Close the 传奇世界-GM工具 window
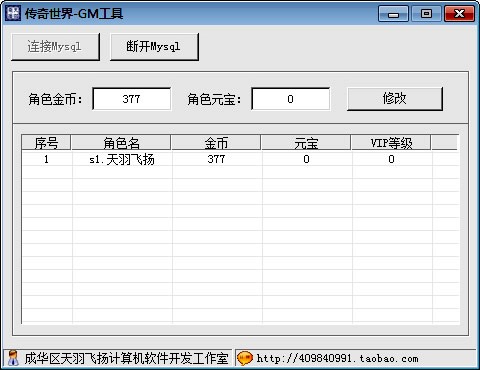Screen dimensions: 480x370 pyautogui.click(x=459, y=14)
